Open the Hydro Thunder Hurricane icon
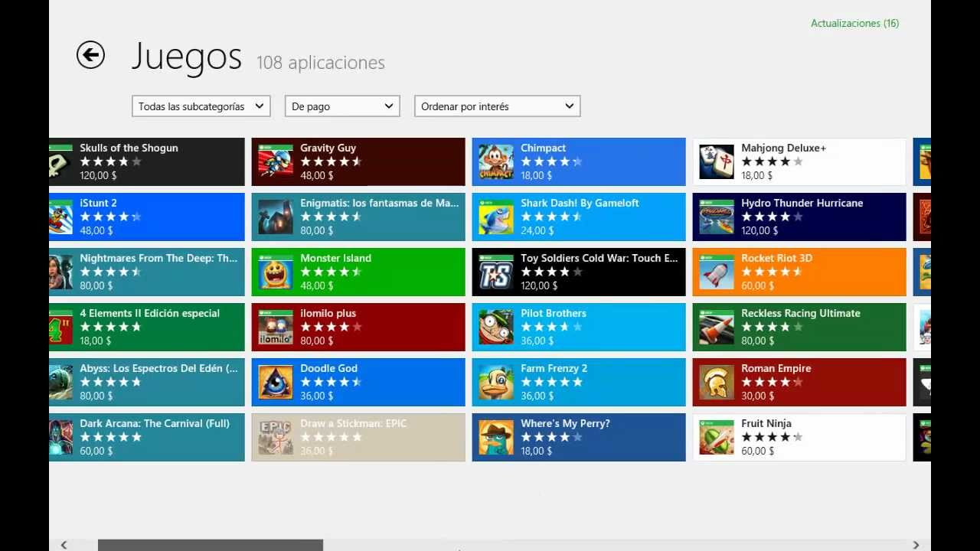 pyautogui.click(x=717, y=217)
